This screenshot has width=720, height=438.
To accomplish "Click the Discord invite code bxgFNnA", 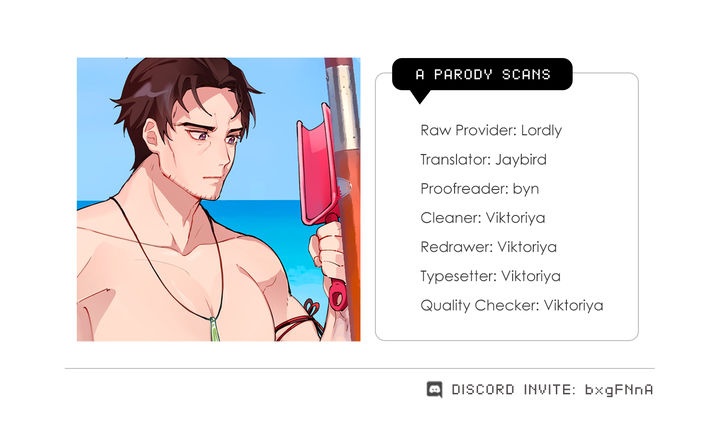I will [x=619, y=390].
